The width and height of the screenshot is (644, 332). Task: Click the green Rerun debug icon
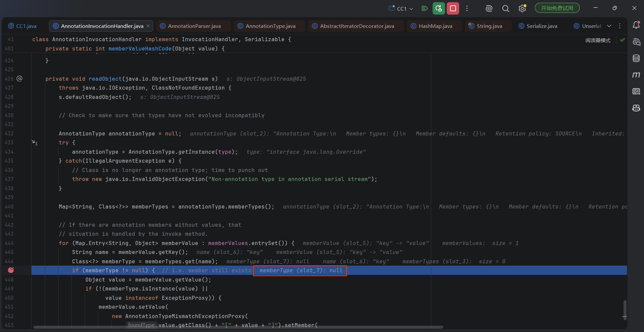tap(439, 8)
